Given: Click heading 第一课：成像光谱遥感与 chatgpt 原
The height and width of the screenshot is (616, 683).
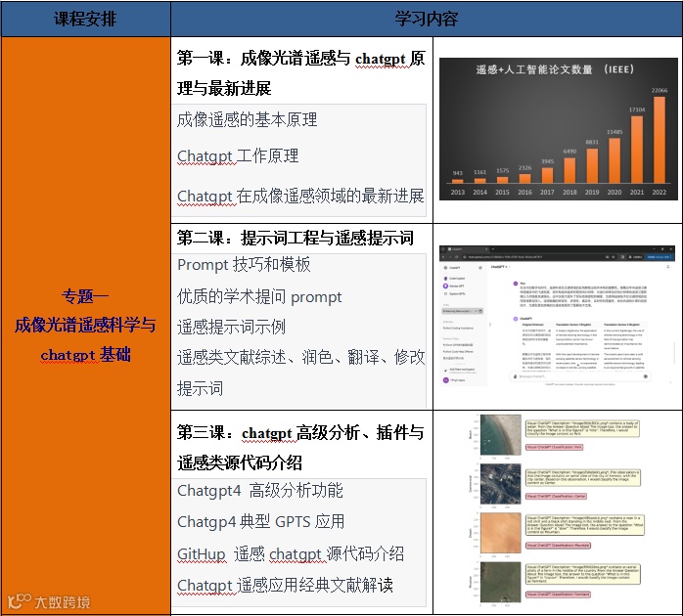Looking at the screenshot, I should point(301,58).
